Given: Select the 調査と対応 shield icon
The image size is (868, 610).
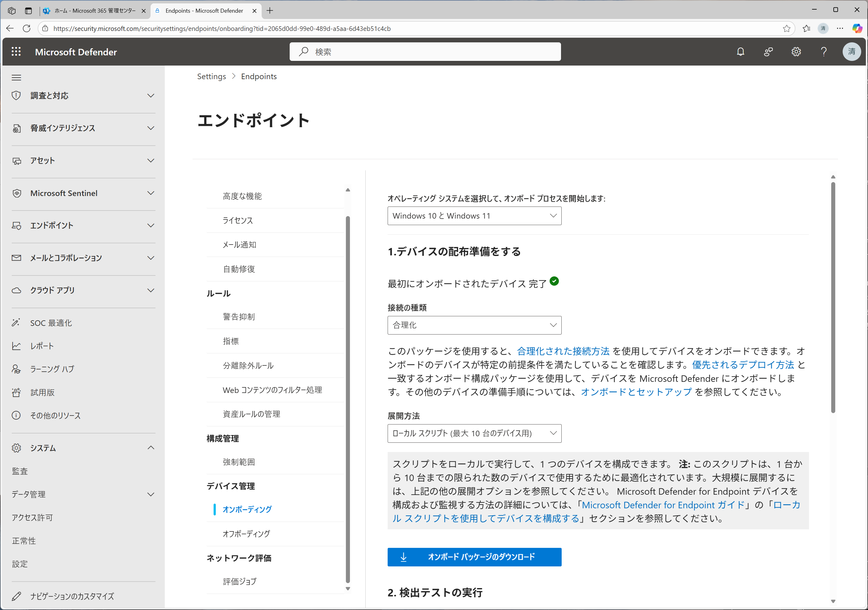Looking at the screenshot, I should click(x=16, y=95).
